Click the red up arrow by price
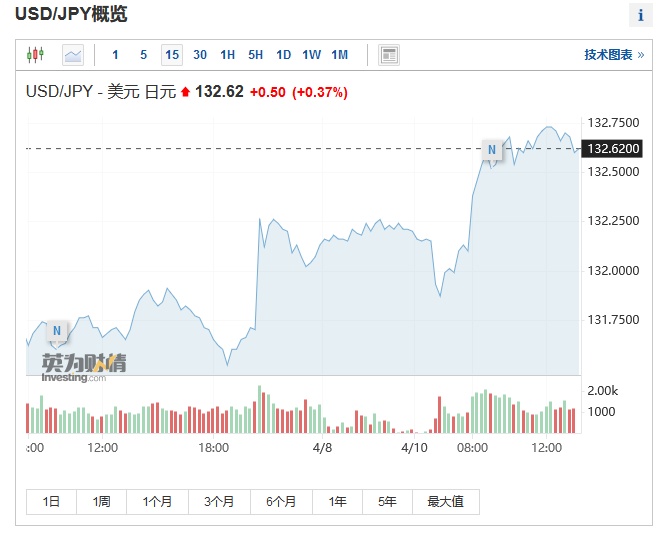The width and height of the screenshot is (667, 534). (185, 93)
